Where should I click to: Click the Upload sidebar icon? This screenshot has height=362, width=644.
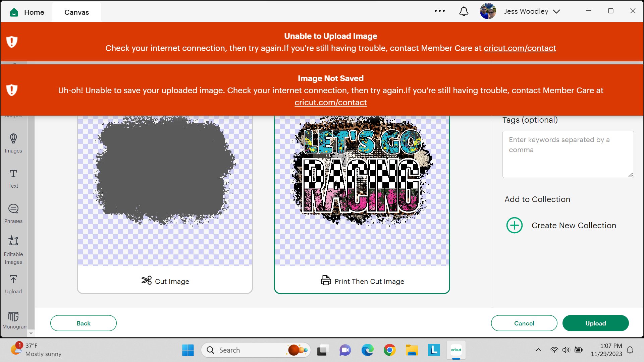[13, 284]
